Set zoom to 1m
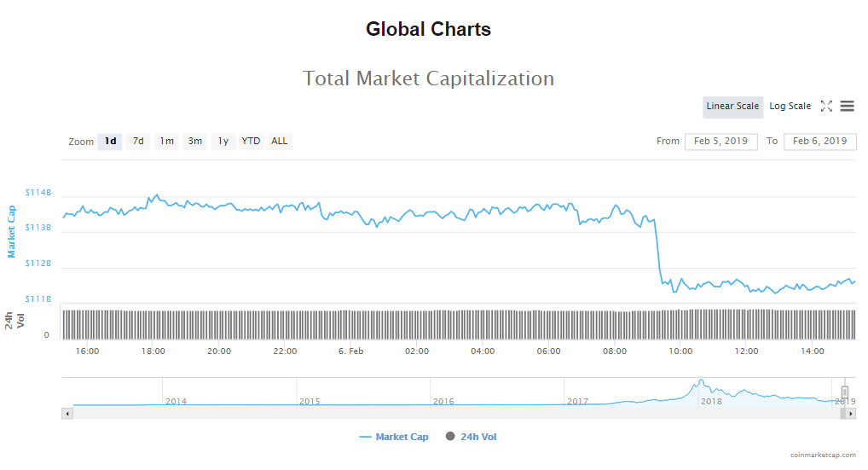Image resolution: width=868 pixels, height=470 pixels. click(x=166, y=142)
